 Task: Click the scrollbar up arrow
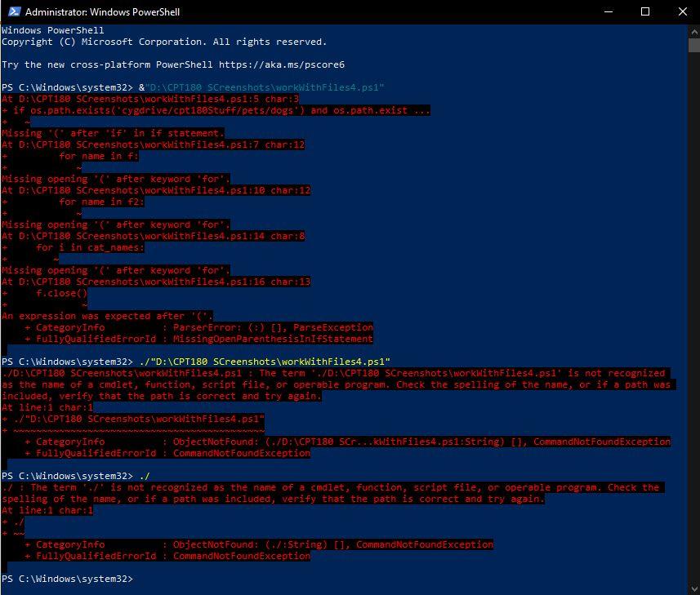pyautogui.click(x=693, y=32)
